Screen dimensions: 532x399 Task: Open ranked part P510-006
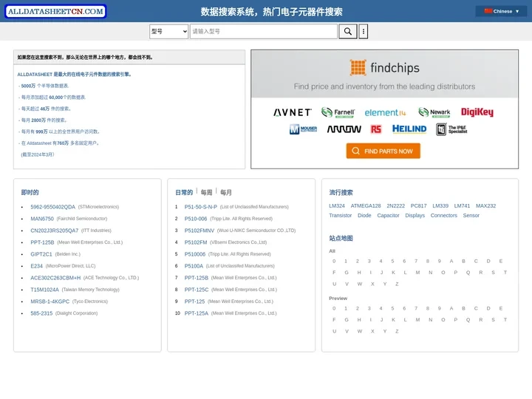click(x=196, y=219)
